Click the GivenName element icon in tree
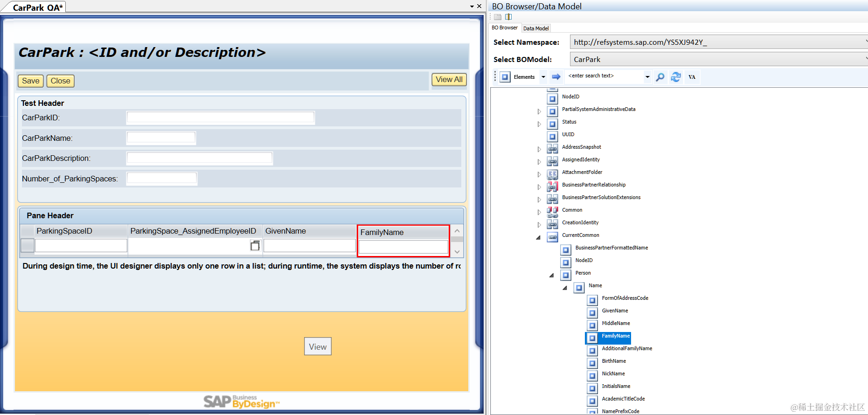 tap(592, 313)
